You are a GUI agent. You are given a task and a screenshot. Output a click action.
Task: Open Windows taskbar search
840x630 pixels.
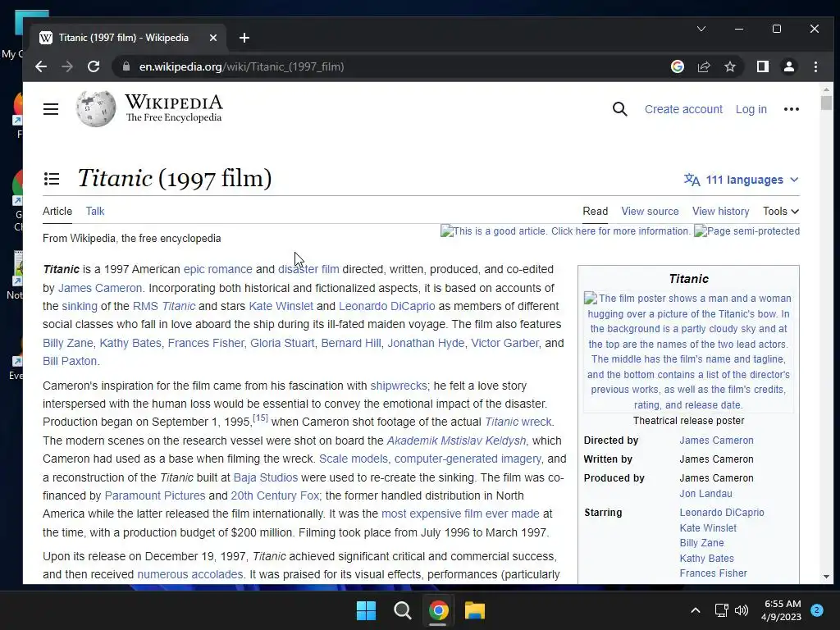click(402, 610)
